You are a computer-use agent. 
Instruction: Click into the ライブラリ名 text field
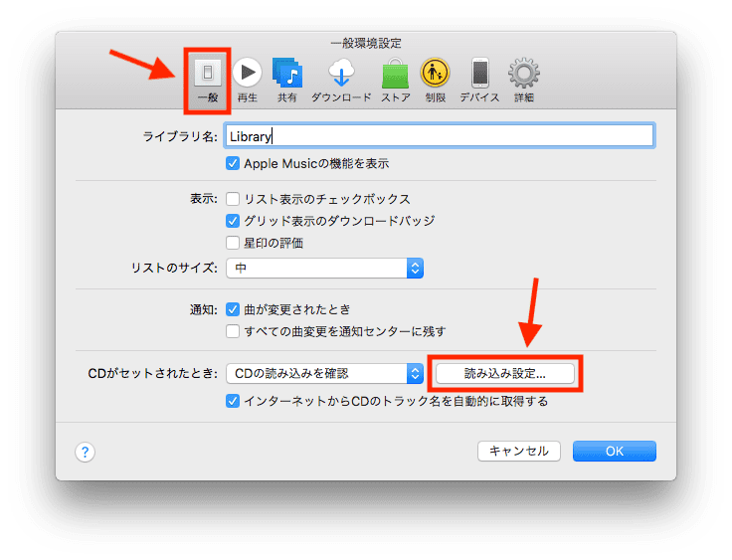[439, 136]
